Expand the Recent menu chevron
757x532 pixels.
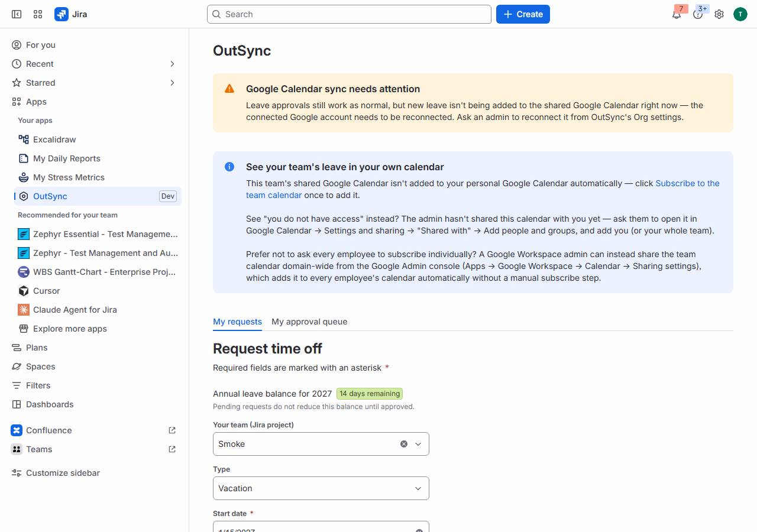(173, 64)
